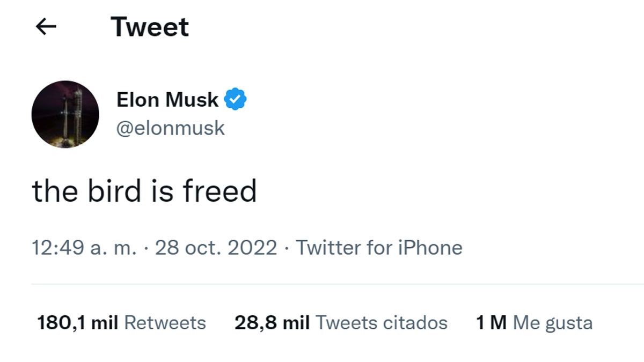This screenshot has width=644, height=362.
Task: Click the @elonmusk handle
Action: [170, 129]
